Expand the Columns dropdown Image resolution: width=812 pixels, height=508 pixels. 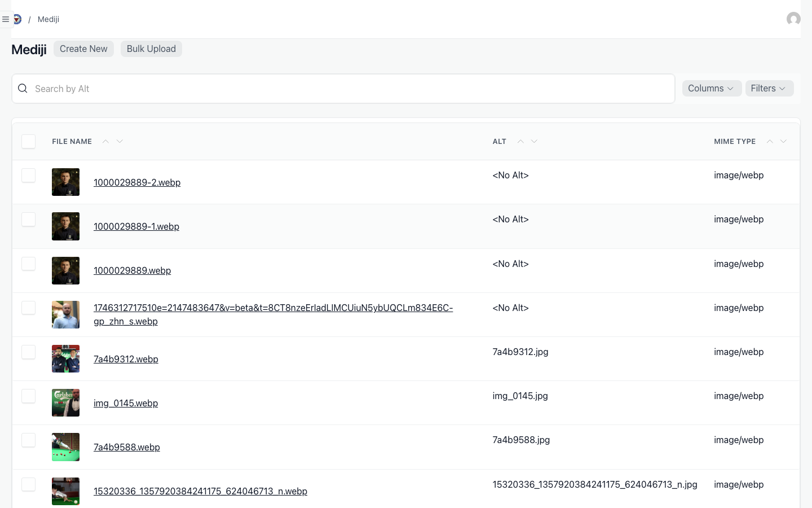712,89
